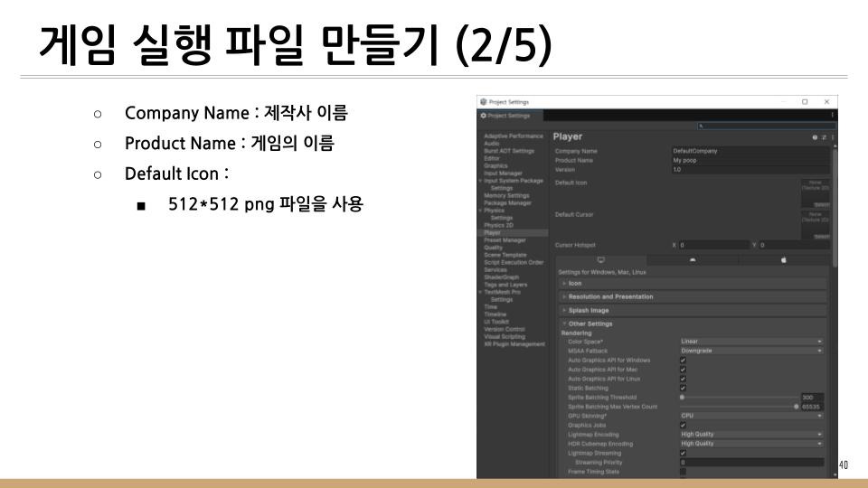Select the Android platform settings tab icon
This screenshot has width=868, height=488.
[x=692, y=259]
